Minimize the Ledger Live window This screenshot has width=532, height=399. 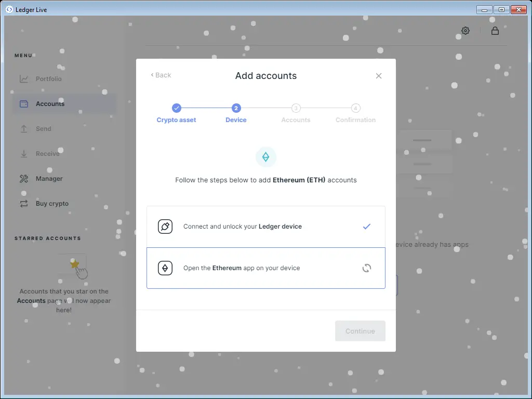click(x=484, y=9)
